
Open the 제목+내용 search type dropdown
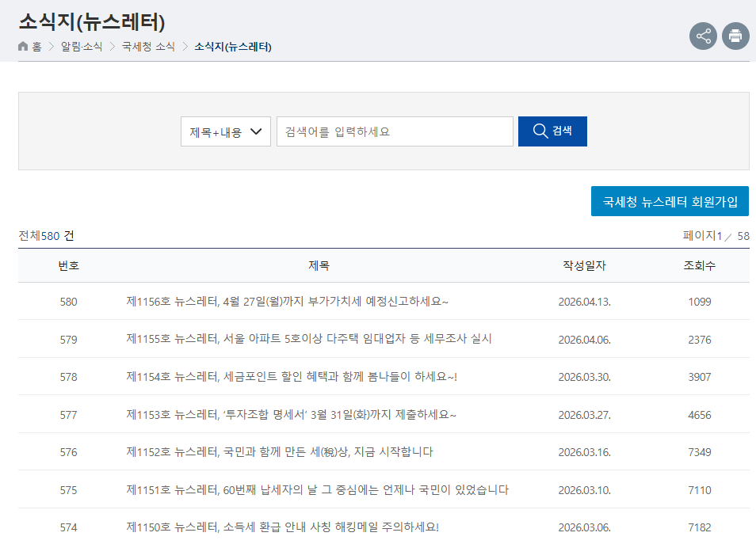pos(226,131)
